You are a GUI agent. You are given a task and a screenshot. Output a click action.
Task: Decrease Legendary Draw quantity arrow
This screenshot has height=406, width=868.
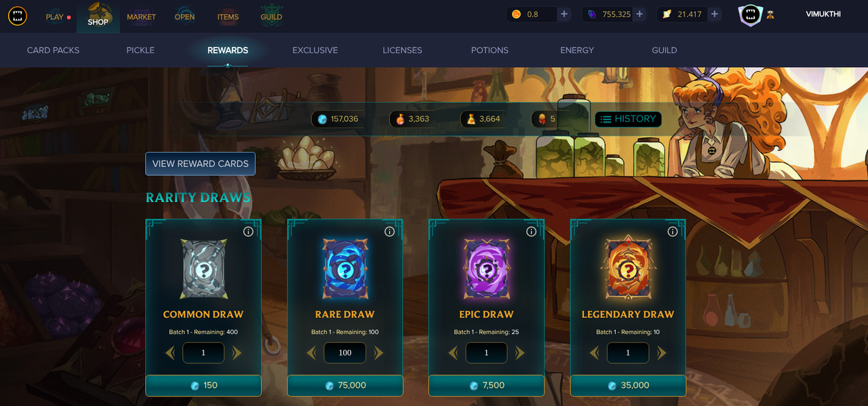pyautogui.click(x=594, y=353)
